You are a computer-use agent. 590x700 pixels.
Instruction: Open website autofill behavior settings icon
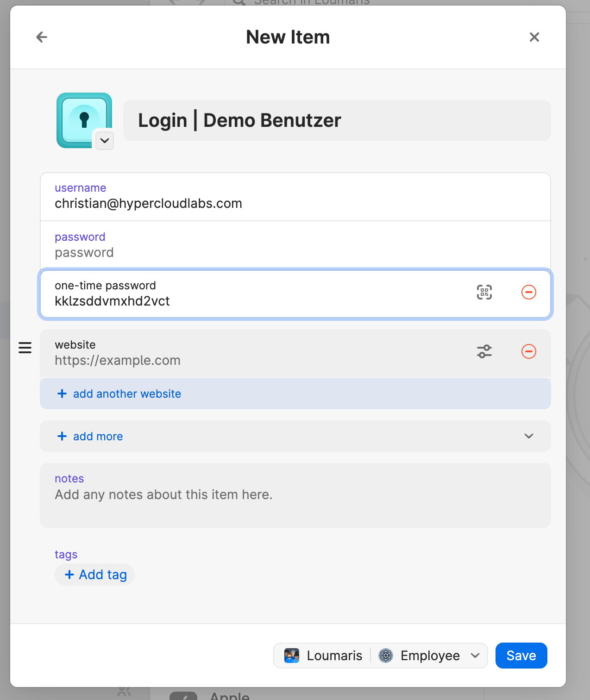click(x=484, y=351)
